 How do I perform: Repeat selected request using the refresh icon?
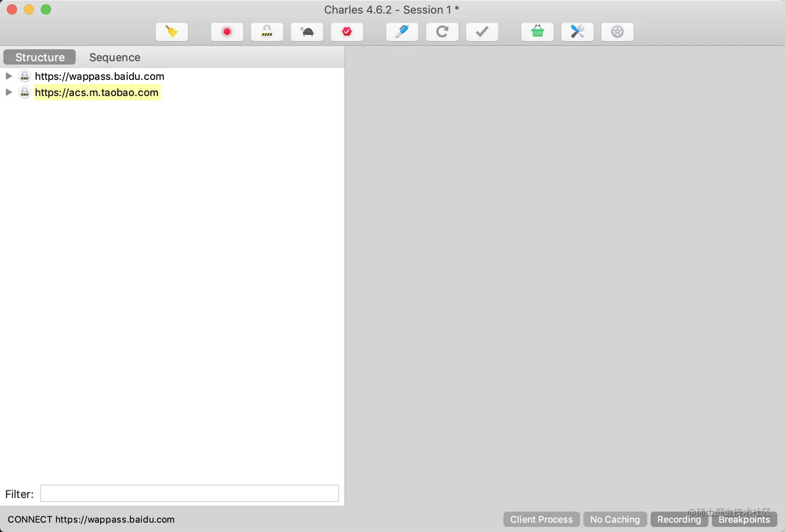tap(442, 32)
